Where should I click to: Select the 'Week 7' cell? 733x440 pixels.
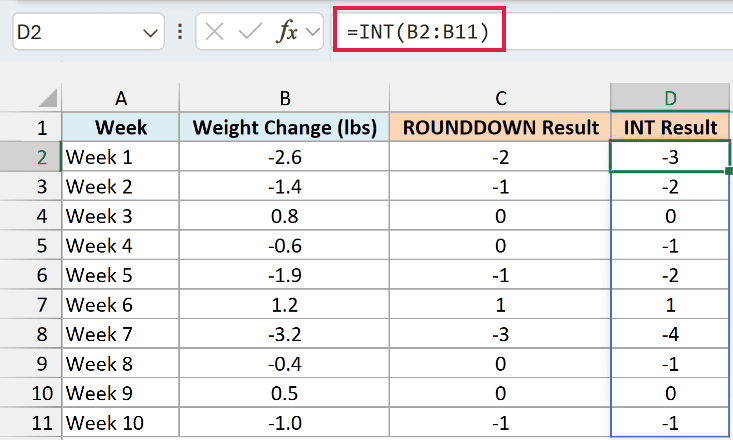121,334
